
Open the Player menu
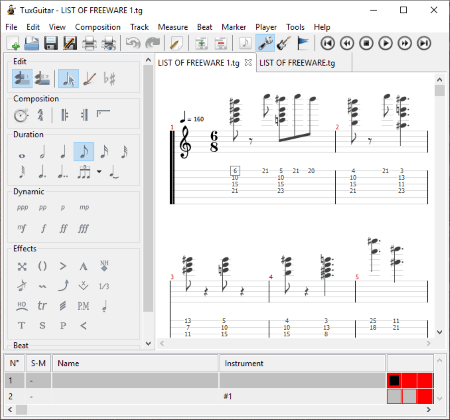click(x=266, y=27)
